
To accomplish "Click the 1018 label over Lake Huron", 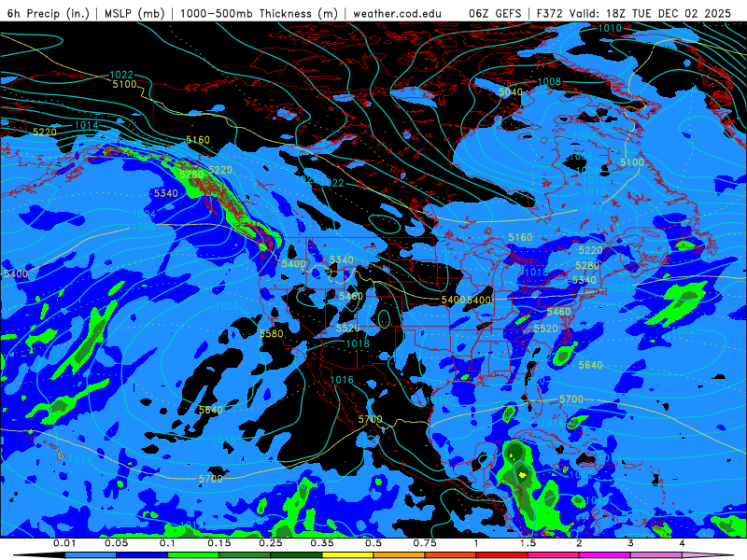I will [x=536, y=273].
